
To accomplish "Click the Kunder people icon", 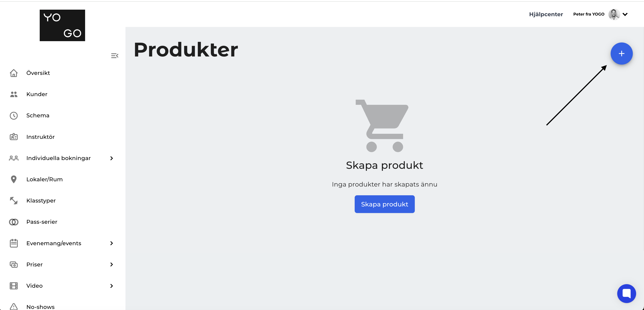I will click(x=14, y=94).
